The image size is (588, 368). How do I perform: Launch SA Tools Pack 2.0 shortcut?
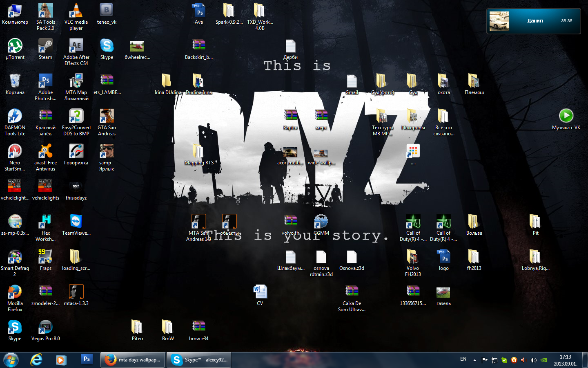tap(45, 17)
